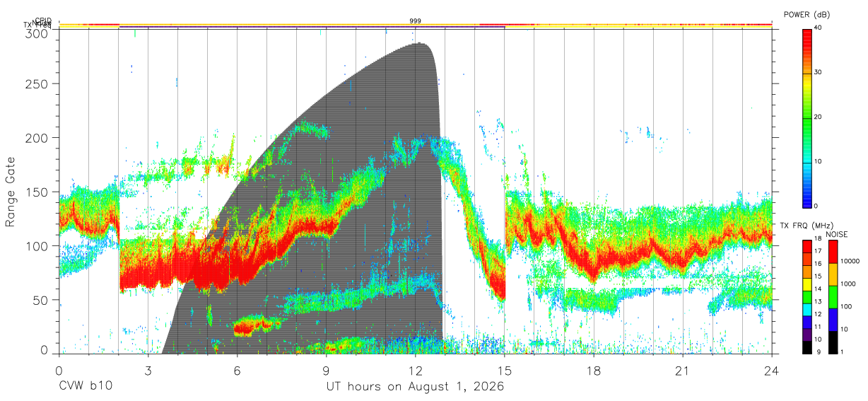Click the 40 tick on power scale
868x401 pixels.
coord(817,28)
